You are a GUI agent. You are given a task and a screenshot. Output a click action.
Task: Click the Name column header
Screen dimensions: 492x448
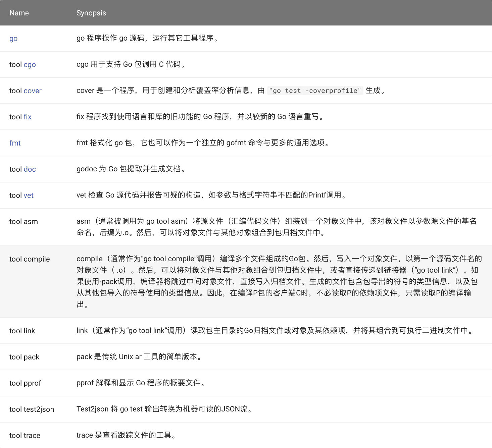[19, 13]
